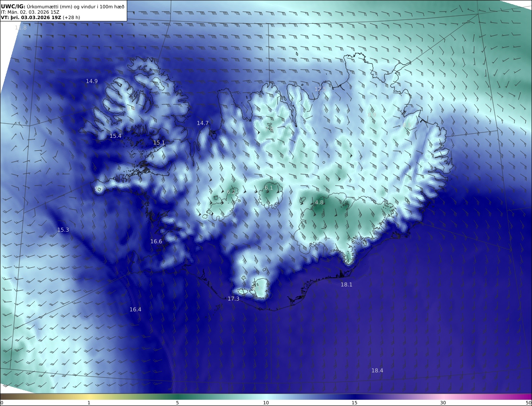Click the 18.4 value label

click(x=377, y=370)
